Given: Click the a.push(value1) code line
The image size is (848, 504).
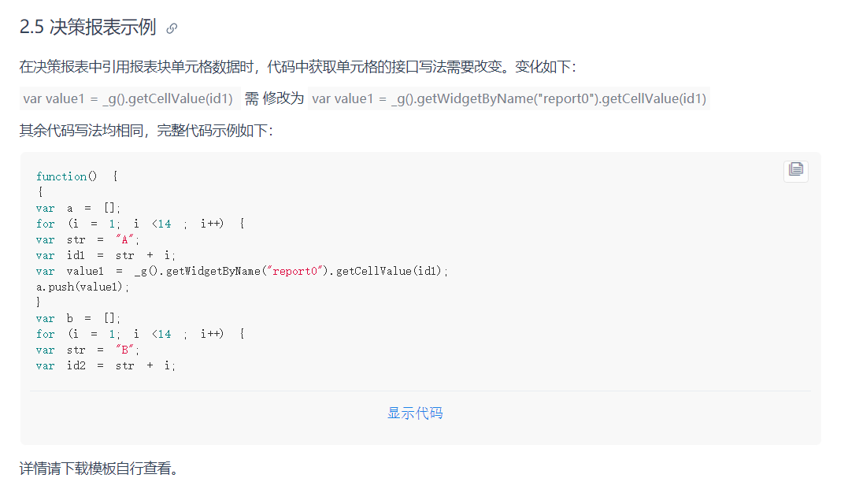Looking at the screenshot, I should click(83, 287).
